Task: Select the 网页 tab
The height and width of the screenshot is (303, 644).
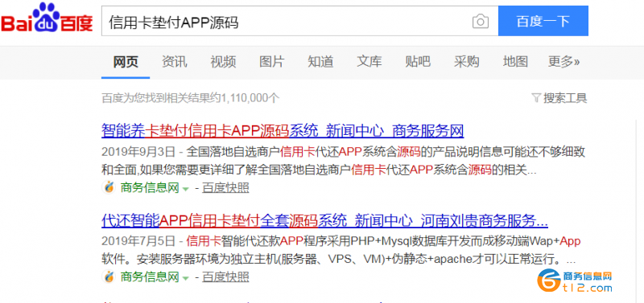Action: [126, 62]
